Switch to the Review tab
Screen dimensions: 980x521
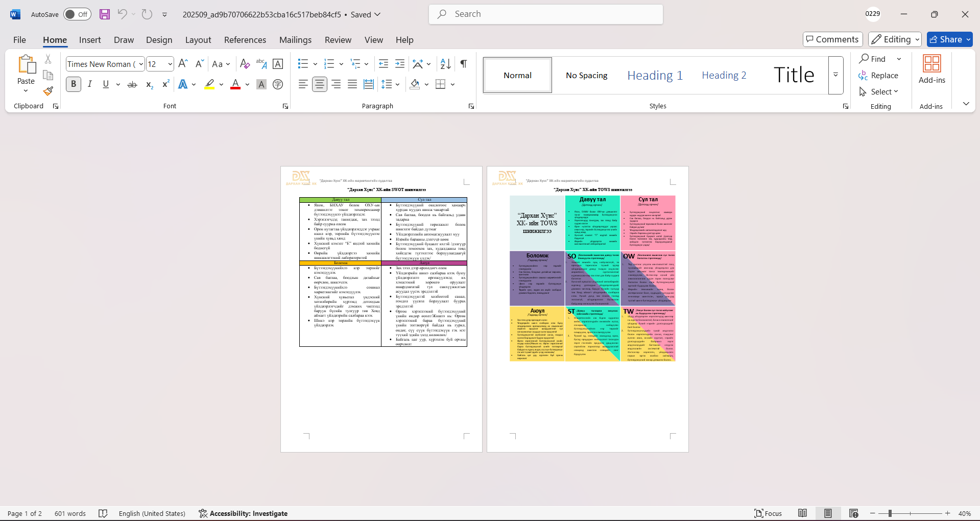(338, 40)
